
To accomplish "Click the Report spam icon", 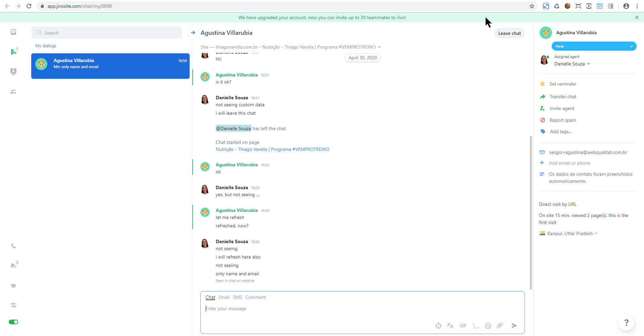I will click(542, 120).
